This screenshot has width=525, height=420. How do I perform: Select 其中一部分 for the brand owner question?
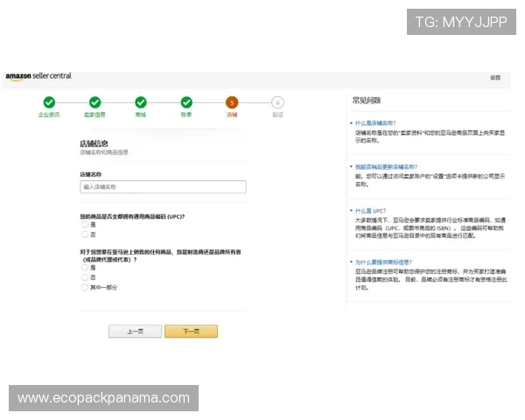(x=85, y=287)
